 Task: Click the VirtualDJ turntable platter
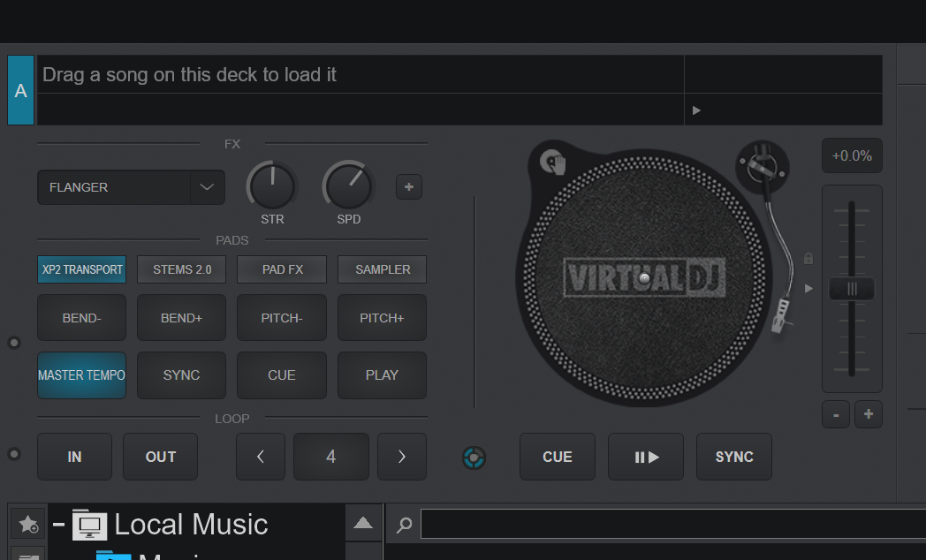pos(644,278)
